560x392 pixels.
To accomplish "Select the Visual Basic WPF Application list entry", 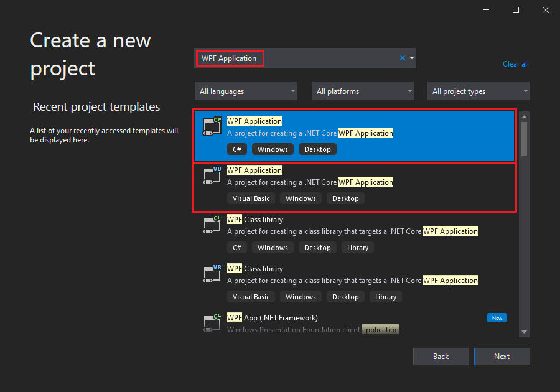I will coord(355,184).
